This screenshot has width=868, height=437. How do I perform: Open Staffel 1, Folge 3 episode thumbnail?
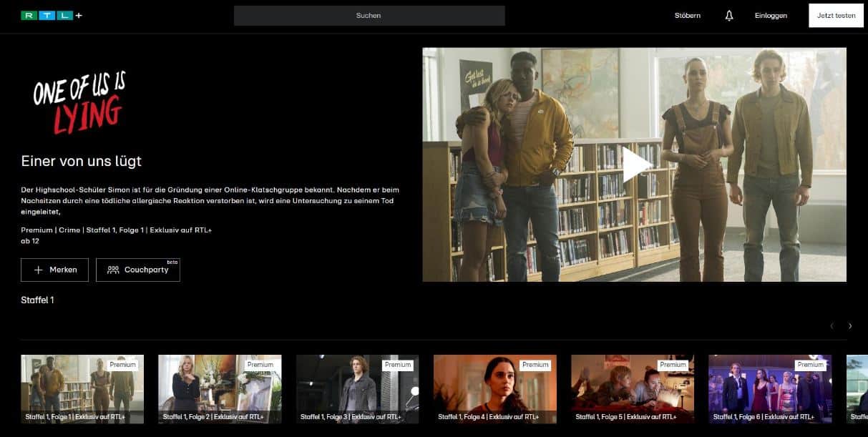point(358,389)
